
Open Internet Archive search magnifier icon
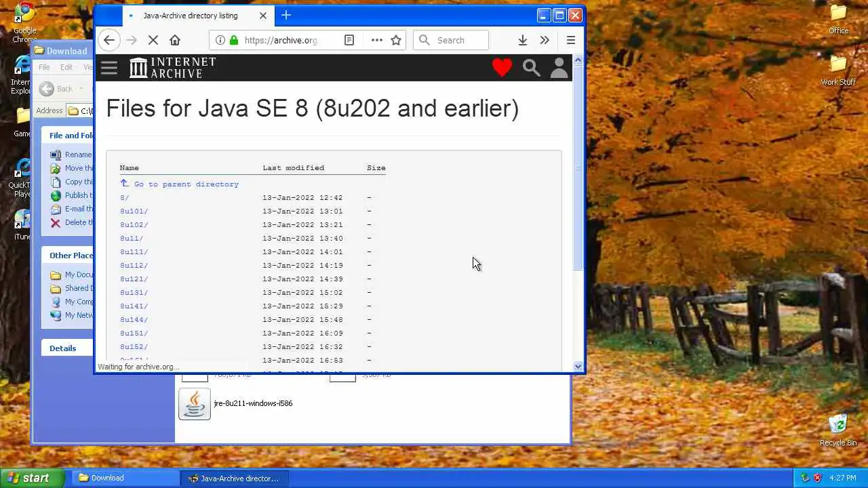click(531, 68)
